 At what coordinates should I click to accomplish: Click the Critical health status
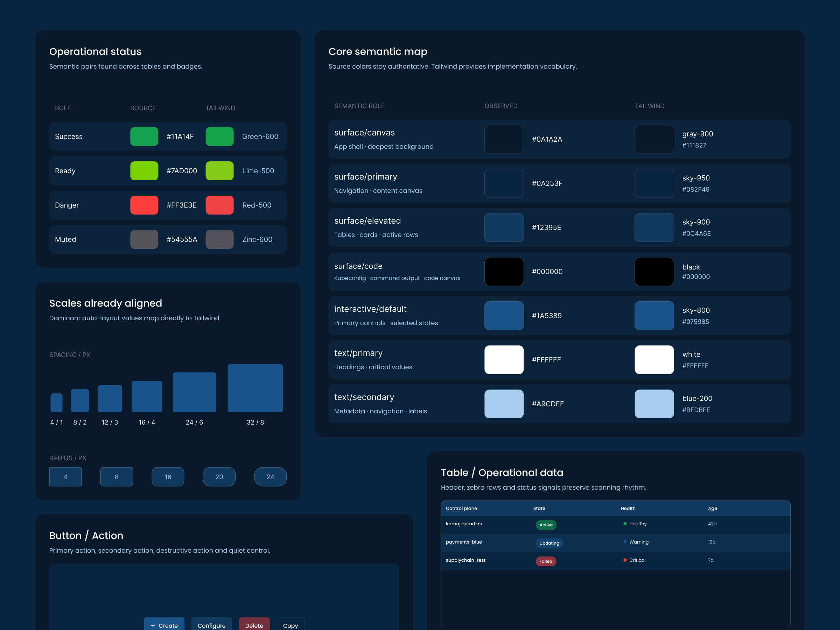pyautogui.click(x=635, y=560)
